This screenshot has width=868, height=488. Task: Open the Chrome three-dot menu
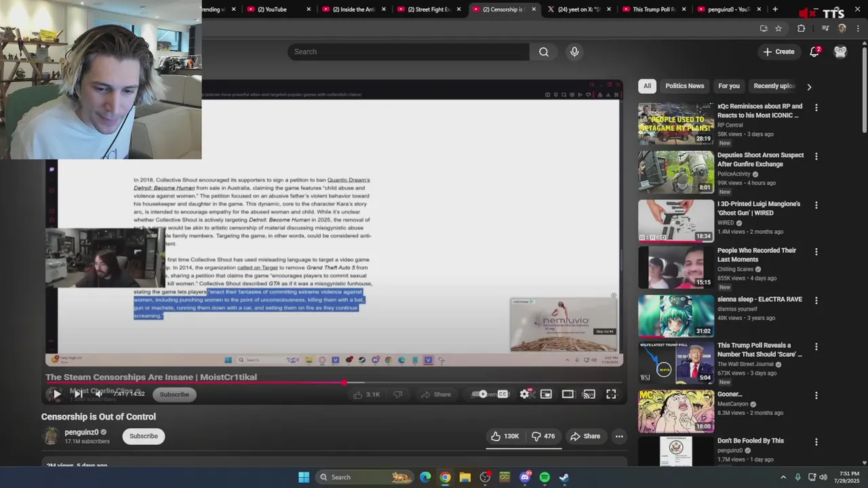(859, 28)
